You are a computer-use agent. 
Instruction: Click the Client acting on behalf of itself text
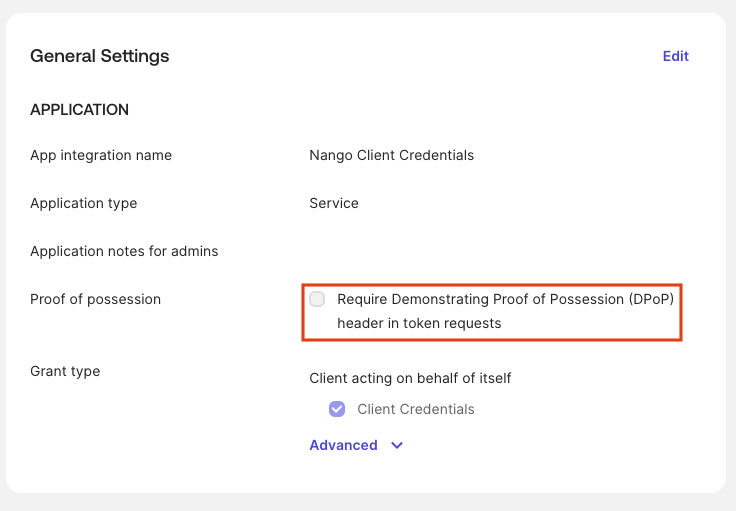click(x=410, y=378)
